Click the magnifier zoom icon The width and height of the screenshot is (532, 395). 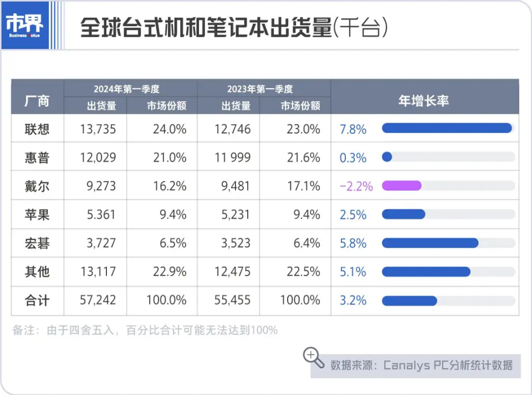click(x=314, y=357)
